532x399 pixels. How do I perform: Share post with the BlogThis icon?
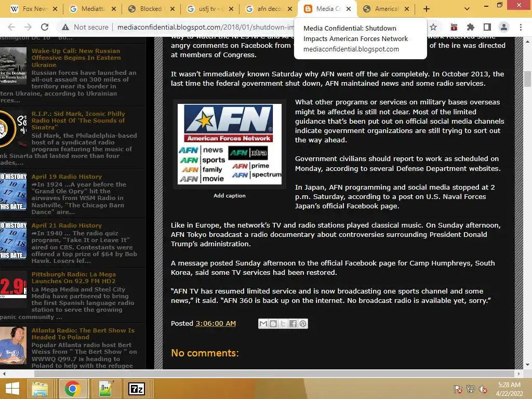click(x=273, y=324)
